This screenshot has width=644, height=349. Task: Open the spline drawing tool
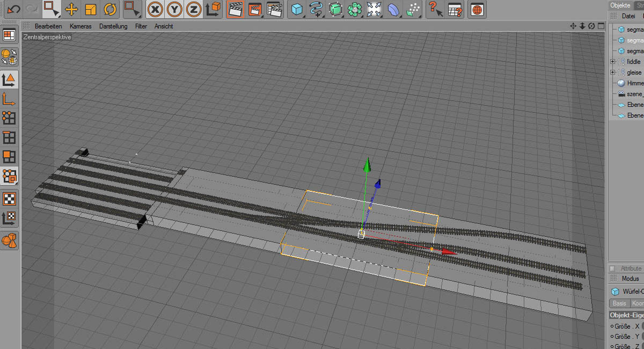click(x=317, y=9)
